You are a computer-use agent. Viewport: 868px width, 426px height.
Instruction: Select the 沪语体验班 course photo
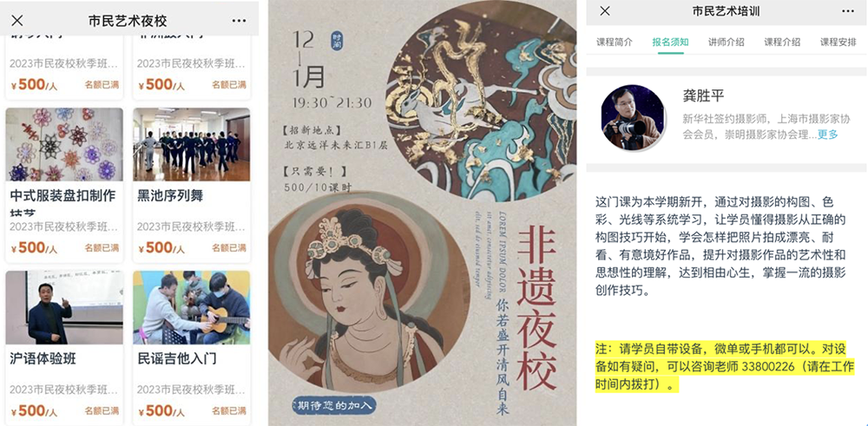tap(64, 308)
